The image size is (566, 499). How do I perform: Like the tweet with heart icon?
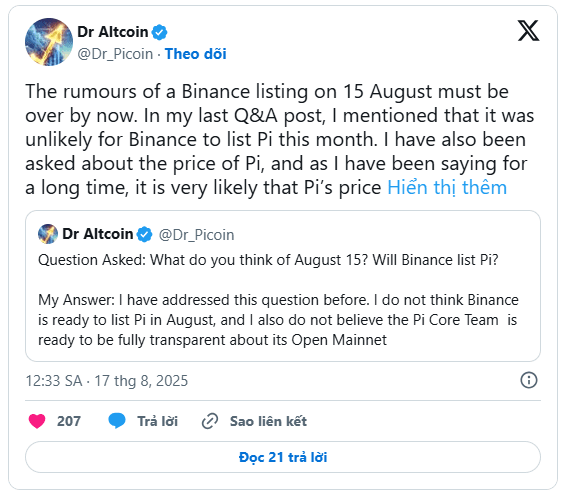coord(37,421)
